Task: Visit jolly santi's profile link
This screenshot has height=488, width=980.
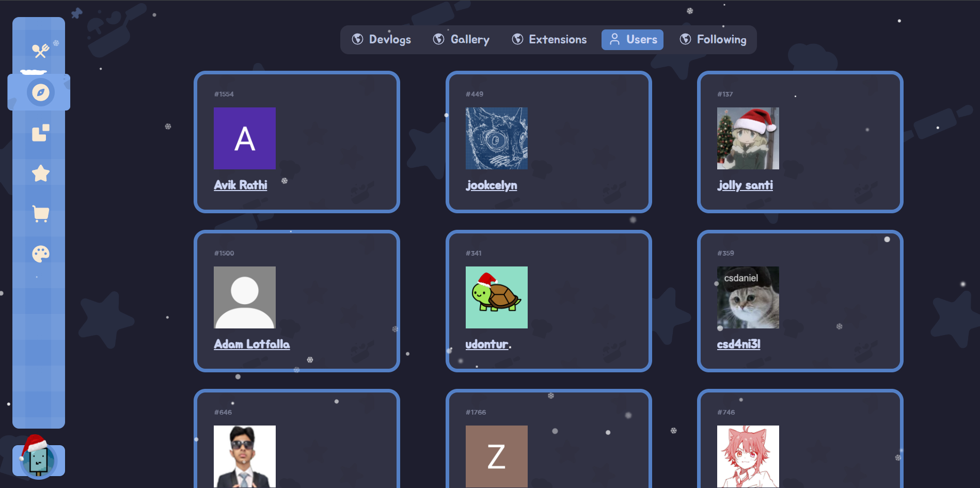Action: pyautogui.click(x=745, y=185)
